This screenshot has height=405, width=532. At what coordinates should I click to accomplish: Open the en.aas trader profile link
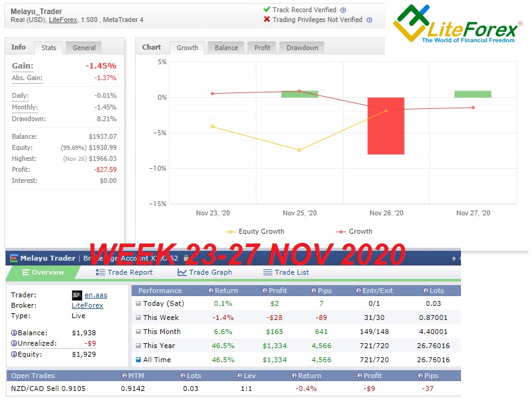point(96,295)
